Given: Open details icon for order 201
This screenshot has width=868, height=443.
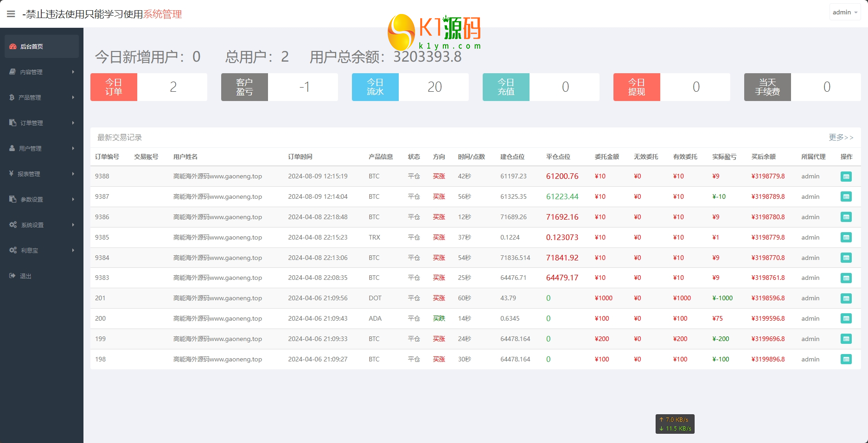Looking at the screenshot, I should [x=846, y=298].
